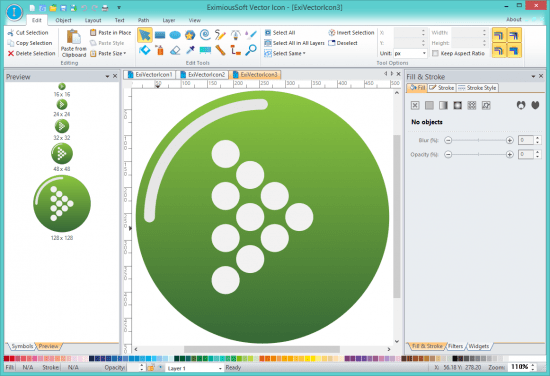This screenshot has width=550, height=376.
Task: Click the 128 x 128 preview thumbnail
Action: tap(62, 203)
